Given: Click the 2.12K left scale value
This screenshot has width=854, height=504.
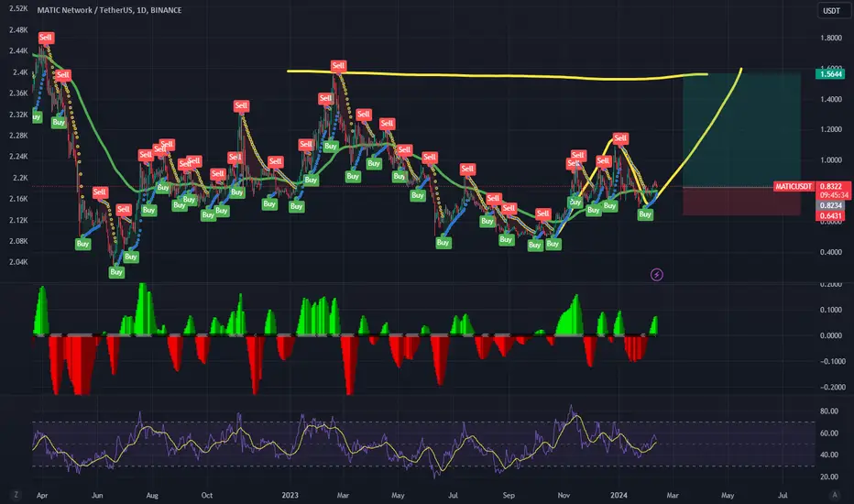Looking at the screenshot, I should tap(18, 220).
